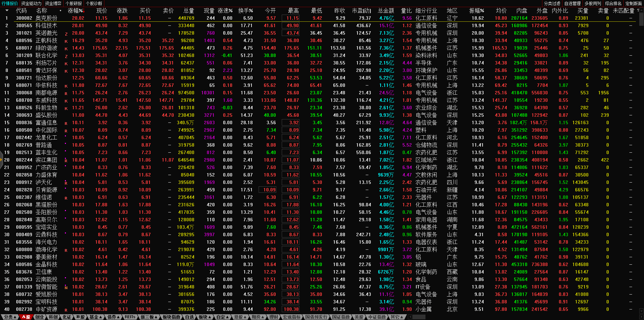Click the N marker beside 智微智能

(66, 287)
